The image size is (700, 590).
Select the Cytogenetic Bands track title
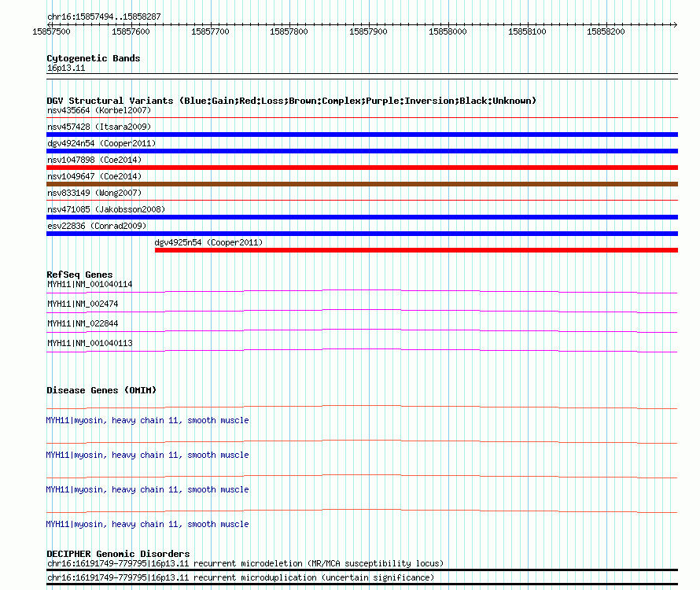coord(94,58)
